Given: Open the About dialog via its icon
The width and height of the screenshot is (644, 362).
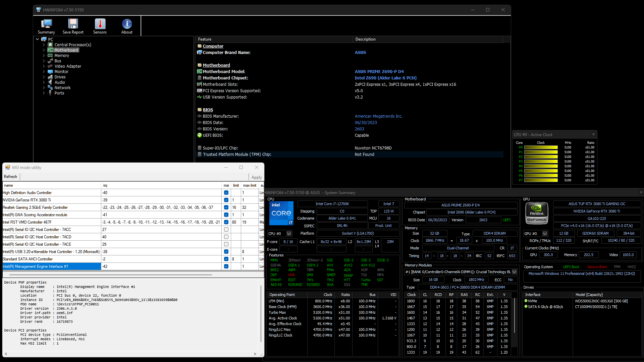Looking at the screenshot, I should tap(126, 26).
